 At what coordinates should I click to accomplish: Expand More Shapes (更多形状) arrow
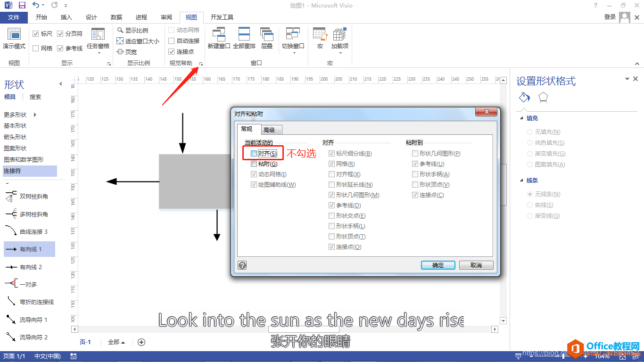35,115
